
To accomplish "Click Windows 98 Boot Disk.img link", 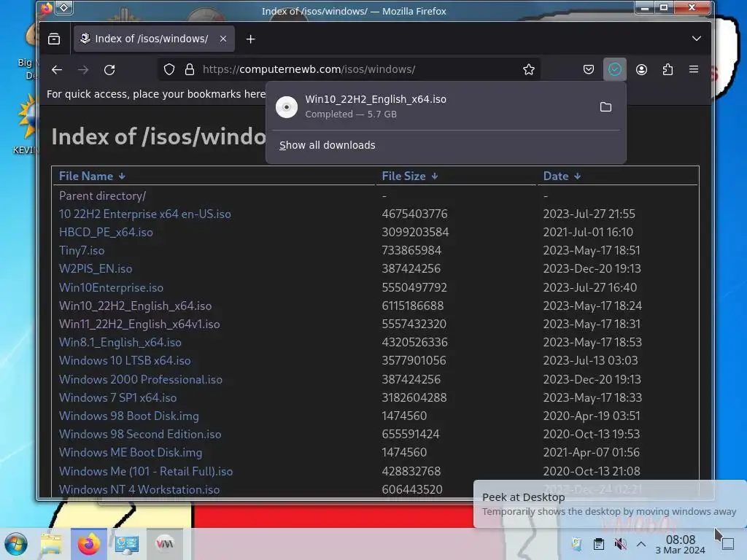I will click(x=128, y=416).
